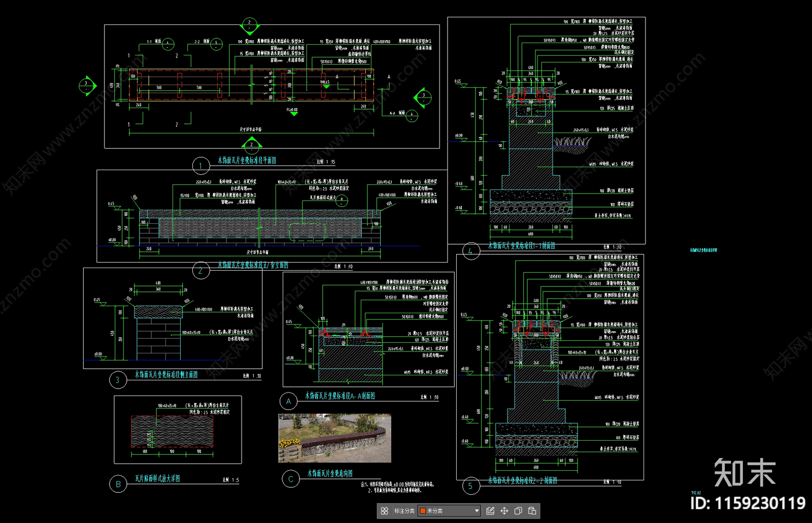Click the ID: 1159230119 text
812x523 pixels.
[748, 503]
